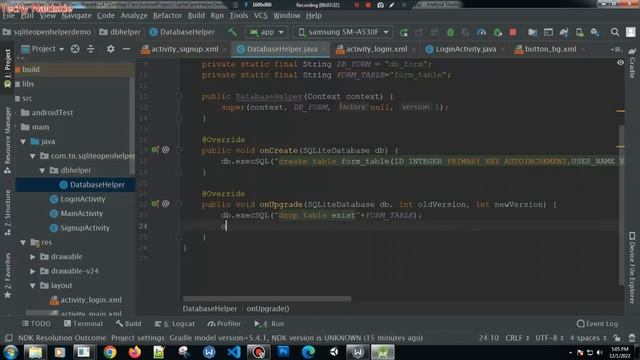The width and height of the screenshot is (640, 360).
Task: Open the Refactor menu
Action: pos(167,16)
